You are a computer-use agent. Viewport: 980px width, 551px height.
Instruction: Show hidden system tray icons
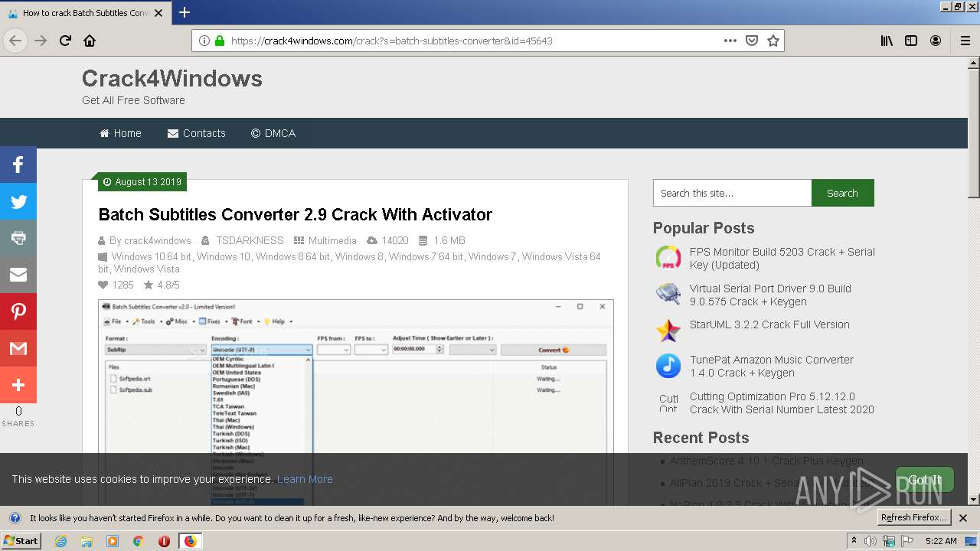[x=854, y=541]
